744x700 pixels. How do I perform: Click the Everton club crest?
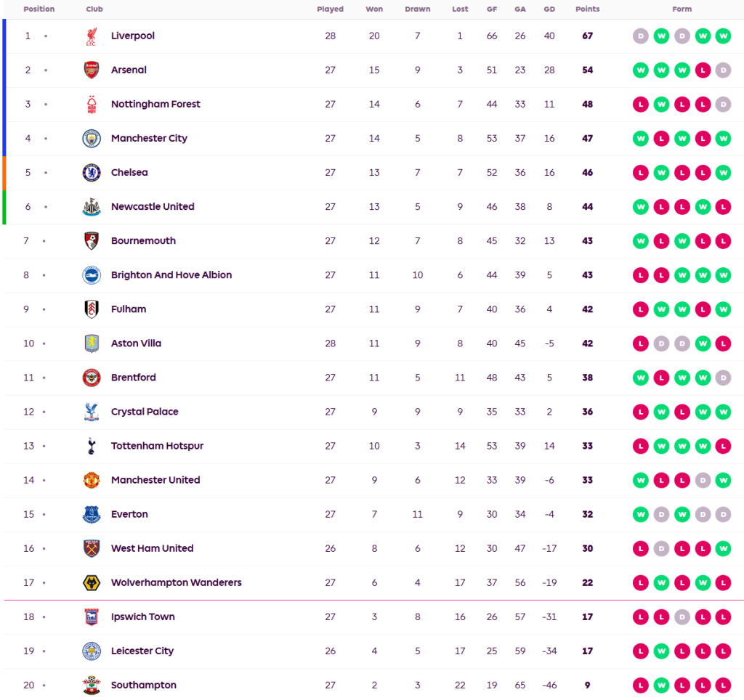(91, 514)
